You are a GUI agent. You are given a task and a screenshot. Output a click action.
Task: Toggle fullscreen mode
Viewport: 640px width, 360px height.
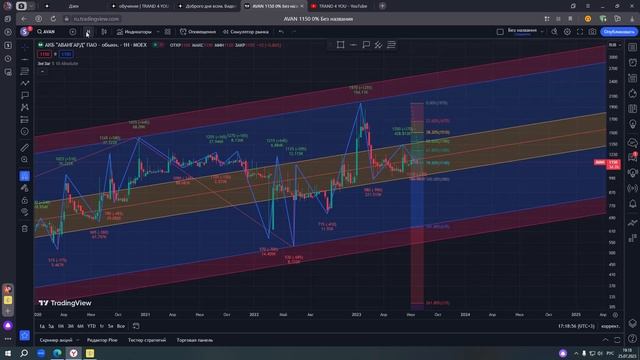click(x=580, y=32)
